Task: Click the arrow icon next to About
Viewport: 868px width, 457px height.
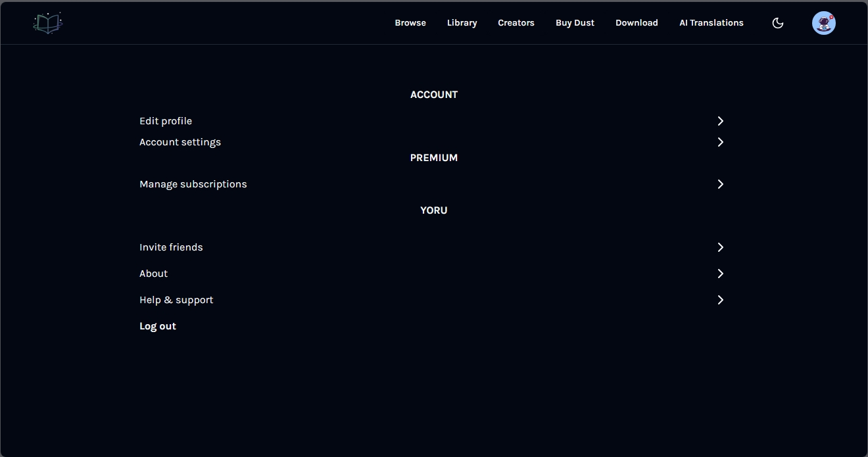Action: coord(720,274)
